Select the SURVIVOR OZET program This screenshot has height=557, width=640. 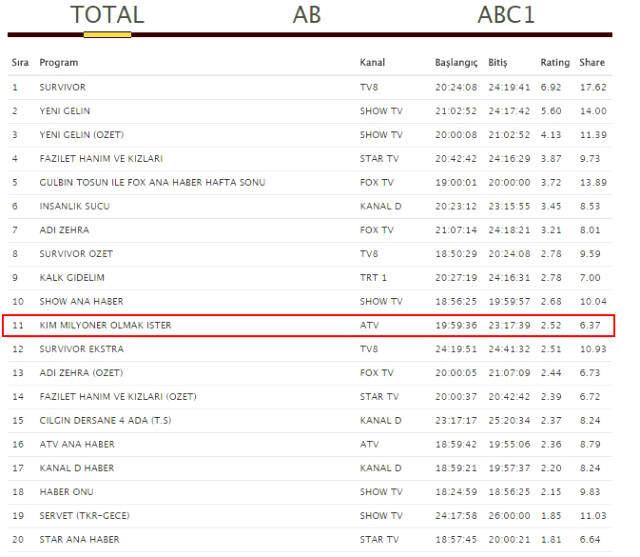point(76,254)
